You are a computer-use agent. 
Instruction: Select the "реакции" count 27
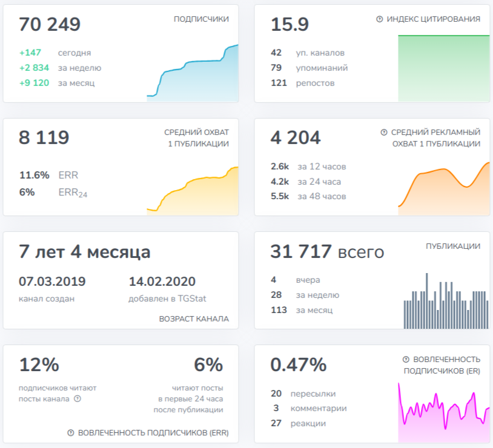coord(276,423)
